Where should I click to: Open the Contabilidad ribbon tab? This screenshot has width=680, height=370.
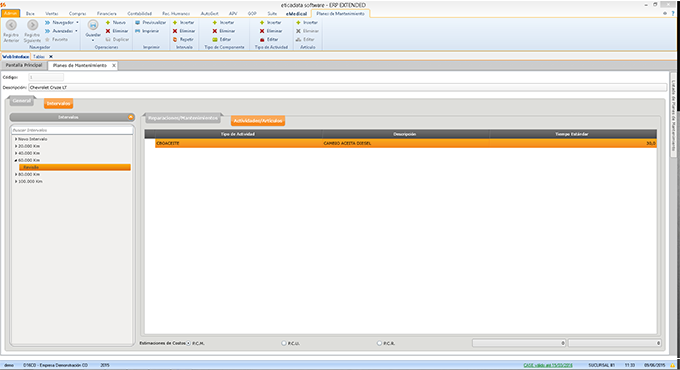coord(140,14)
